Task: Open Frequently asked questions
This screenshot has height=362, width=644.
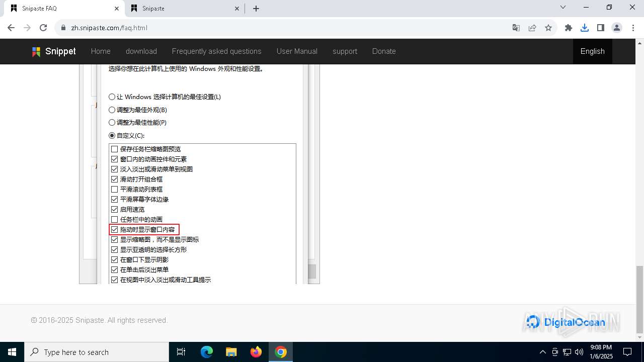Action: (217, 51)
